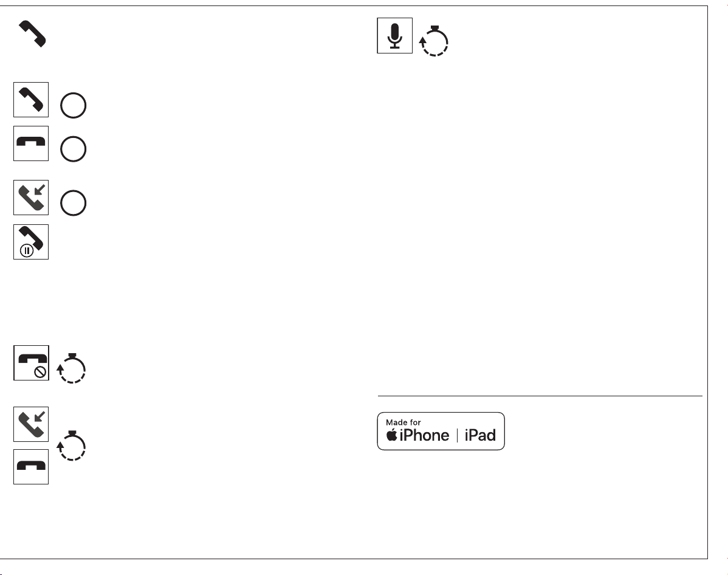Click the microphone voice control icon
This screenshot has width=728, height=575.
coord(394,36)
